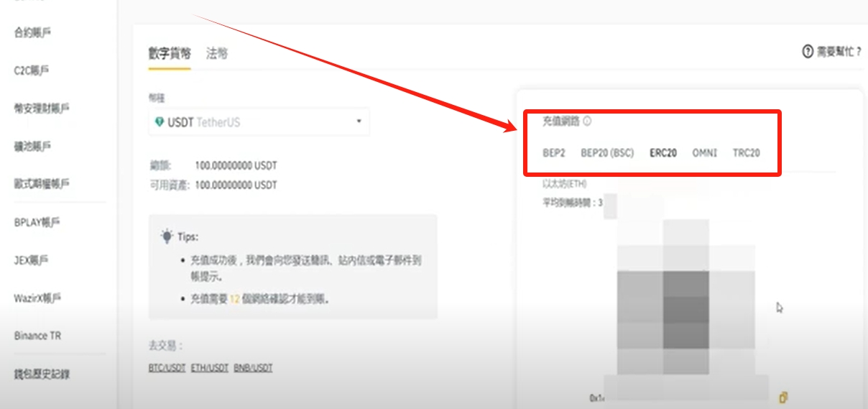Open 歐式期權帳戶 in the sidebar
This screenshot has width=868, height=409.
click(42, 183)
